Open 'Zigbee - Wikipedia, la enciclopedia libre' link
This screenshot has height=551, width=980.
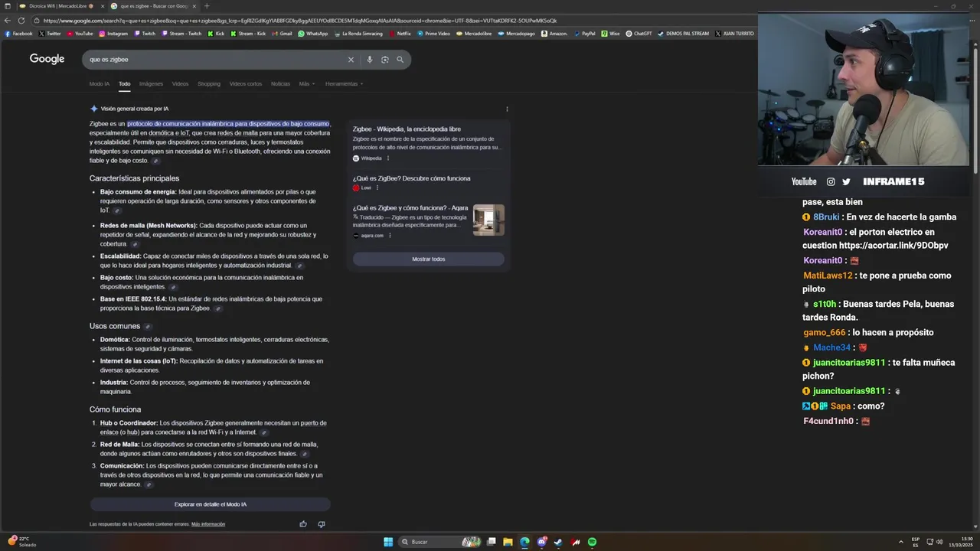point(407,129)
